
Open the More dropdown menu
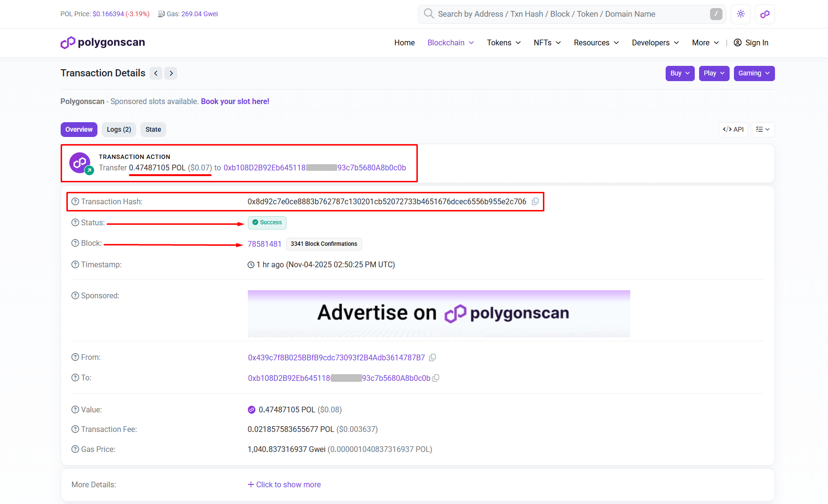click(x=704, y=42)
